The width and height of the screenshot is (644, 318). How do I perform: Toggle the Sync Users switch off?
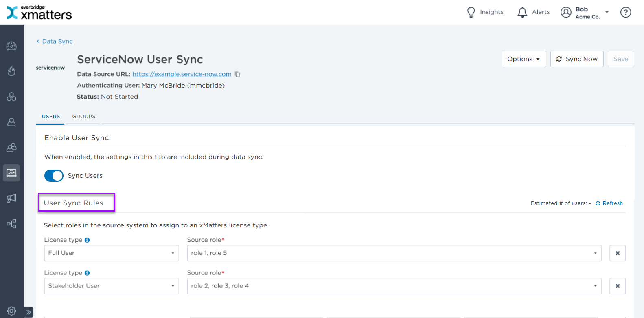pos(54,176)
